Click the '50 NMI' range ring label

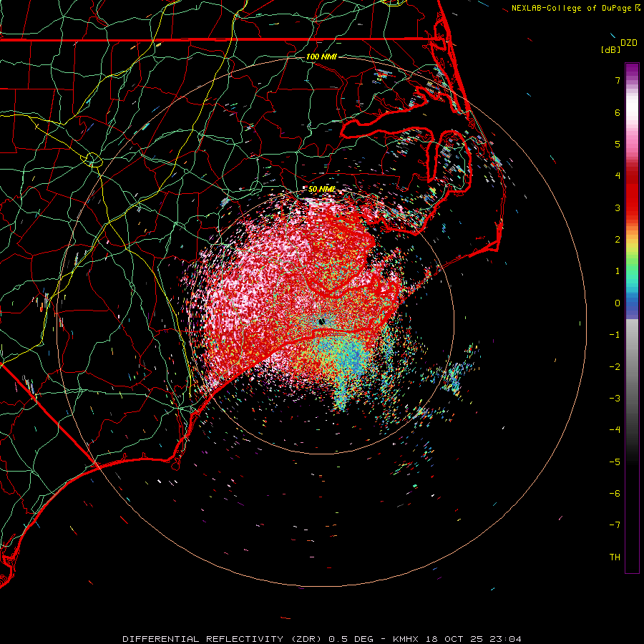pyautogui.click(x=321, y=189)
